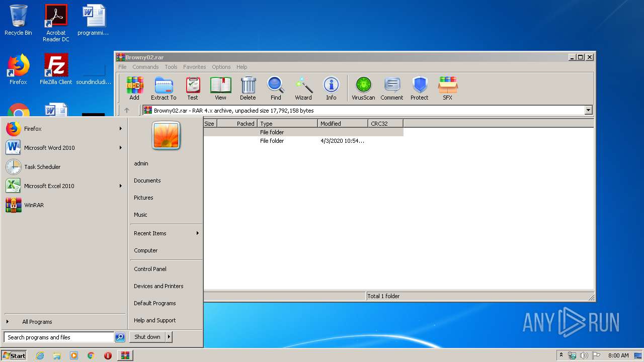Expand the Shut down options arrow
The width and height of the screenshot is (644, 362).
[x=169, y=337]
